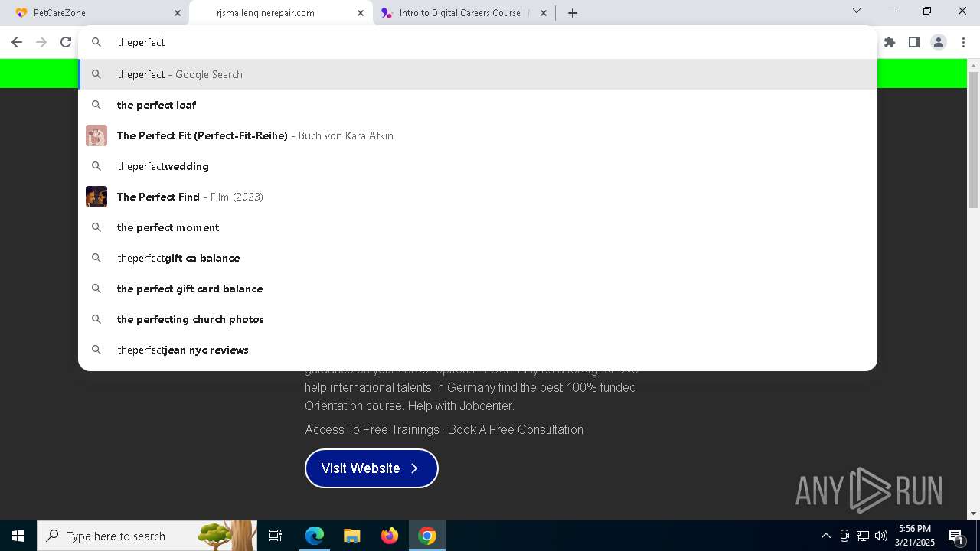This screenshot has height=551, width=980.
Task: Close the PetCareZone tab
Action: pos(178,13)
